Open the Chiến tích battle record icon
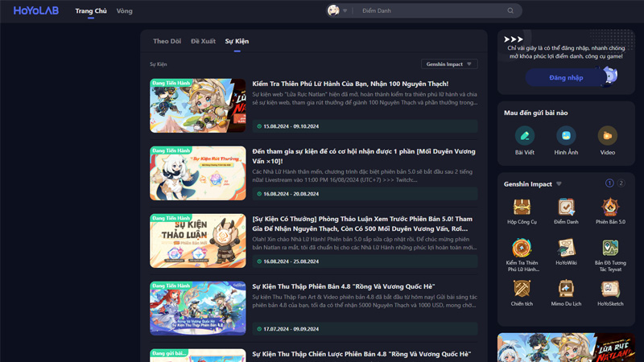 (x=522, y=289)
